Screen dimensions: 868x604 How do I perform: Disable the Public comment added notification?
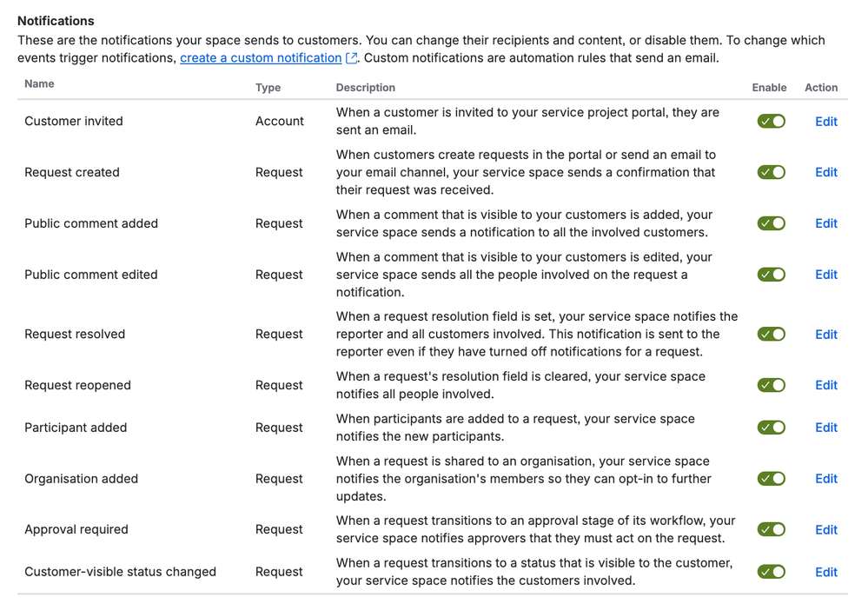(x=771, y=223)
